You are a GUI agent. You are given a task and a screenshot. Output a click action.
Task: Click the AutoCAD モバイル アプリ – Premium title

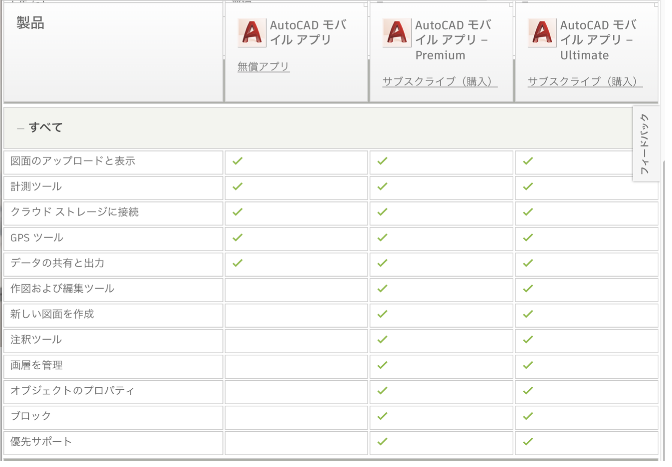[x=453, y=40]
